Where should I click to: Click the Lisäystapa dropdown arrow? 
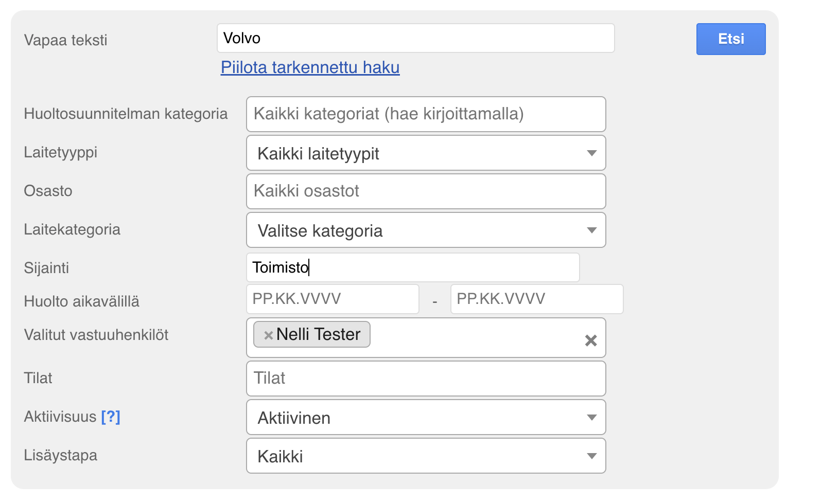pos(592,456)
